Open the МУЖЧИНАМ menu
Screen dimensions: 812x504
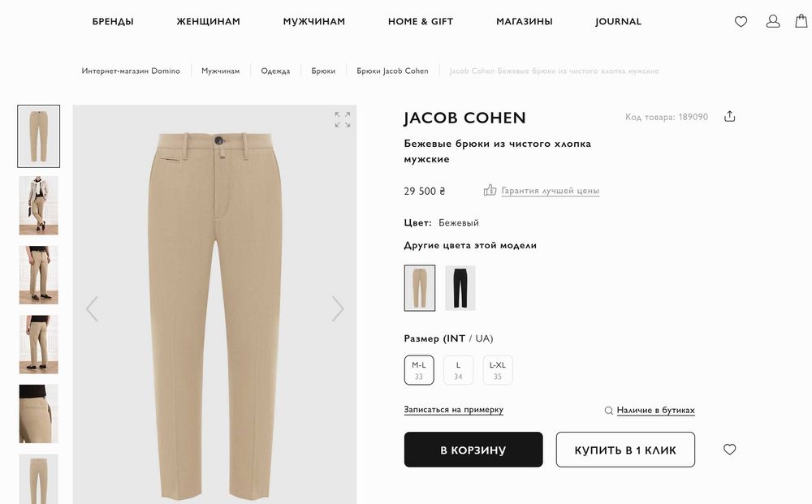tap(313, 21)
